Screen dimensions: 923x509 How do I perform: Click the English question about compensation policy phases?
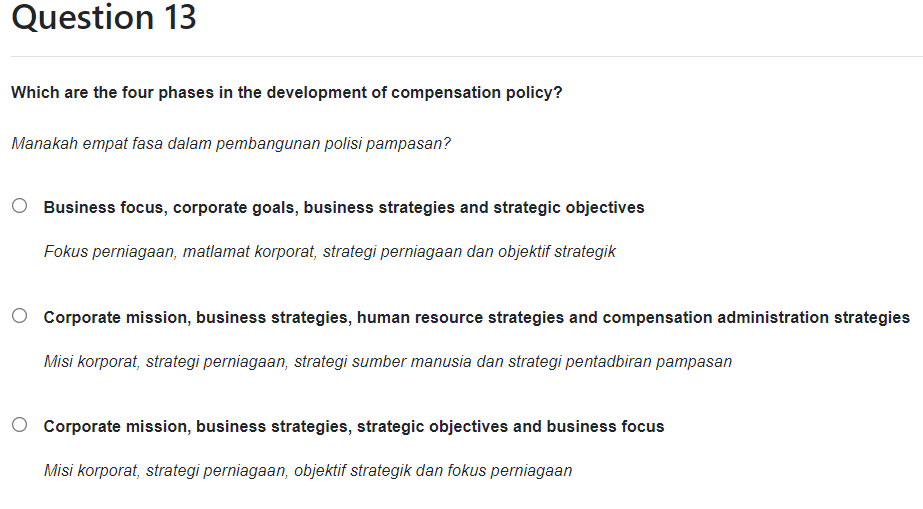[287, 92]
